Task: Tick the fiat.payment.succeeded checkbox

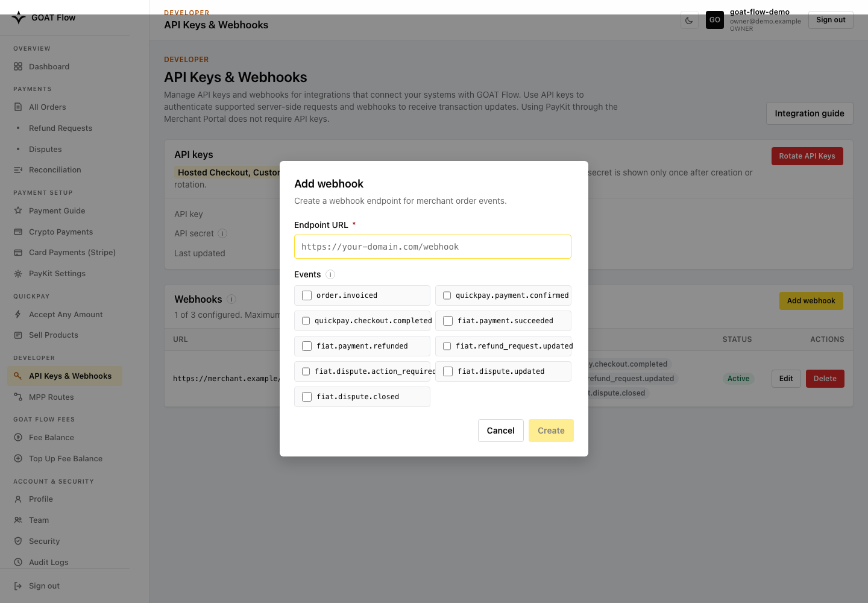Action: coord(448,321)
